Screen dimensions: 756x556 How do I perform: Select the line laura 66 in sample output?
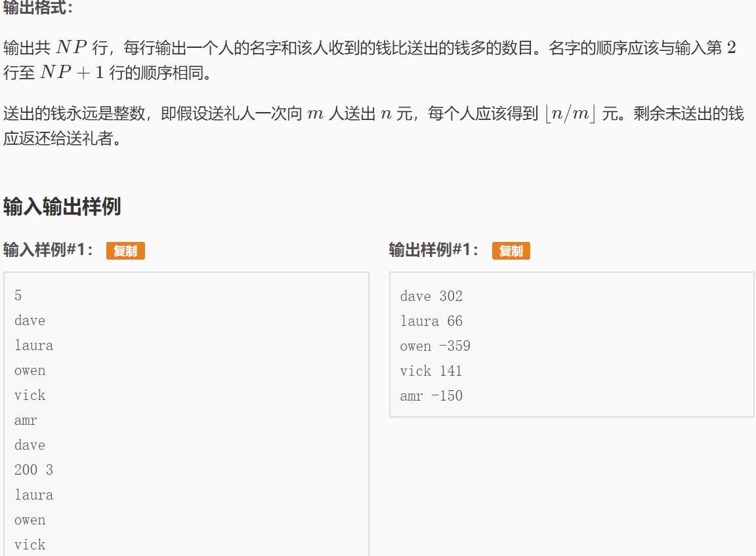(431, 321)
